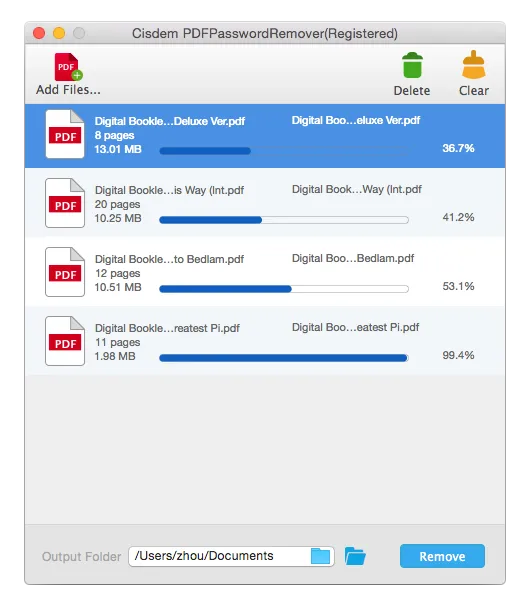
Task: Click output name Digital Boo…eluxe Ver.pdf
Action: (356, 120)
